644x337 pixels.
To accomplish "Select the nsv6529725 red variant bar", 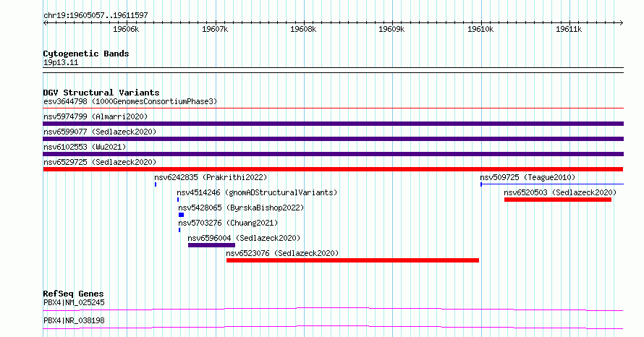I will click(x=333, y=169).
